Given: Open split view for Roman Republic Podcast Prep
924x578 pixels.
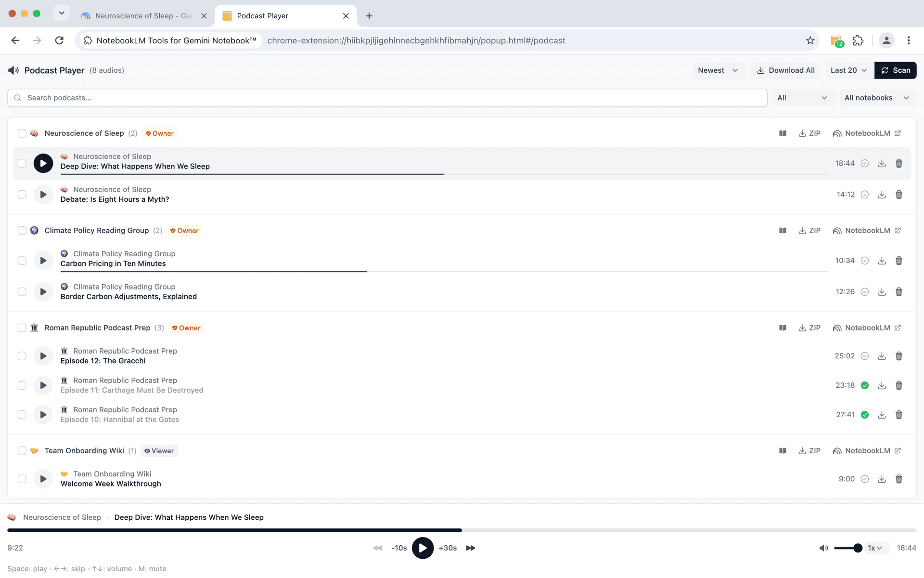Looking at the screenshot, I should coord(783,328).
